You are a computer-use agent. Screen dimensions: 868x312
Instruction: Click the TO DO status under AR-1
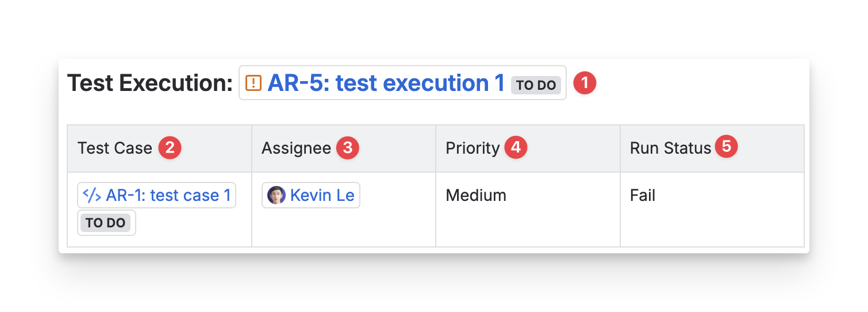click(x=106, y=223)
